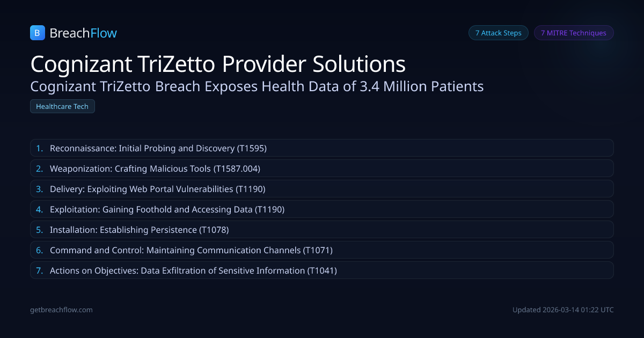Visit the getbreachflow.com footer link
This screenshot has width=644, height=338.
pyautogui.click(x=61, y=310)
